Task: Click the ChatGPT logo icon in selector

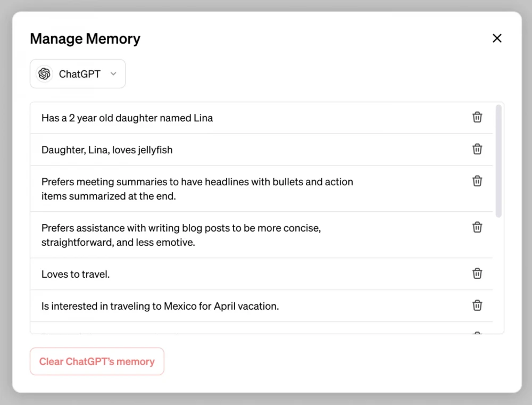Action: click(45, 74)
